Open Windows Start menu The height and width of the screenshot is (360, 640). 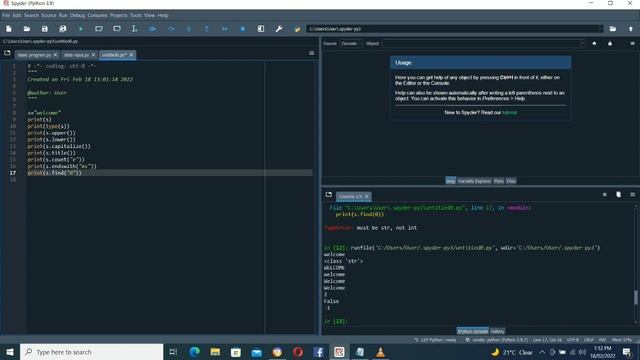tap(10, 352)
